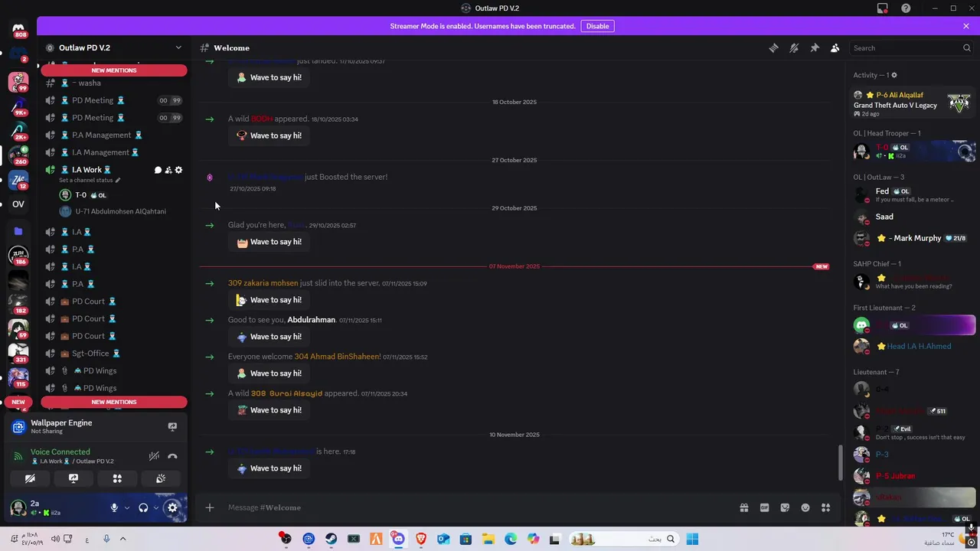The height and width of the screenshot is (551, 980).
Task: Join the P.A Management voice channel
Action: coord(114,135)
